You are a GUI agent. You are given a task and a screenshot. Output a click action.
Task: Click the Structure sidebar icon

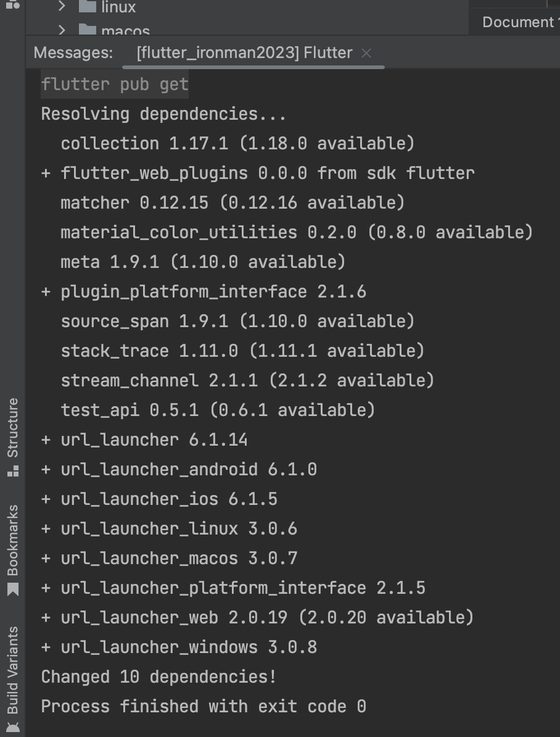point(13,472)
